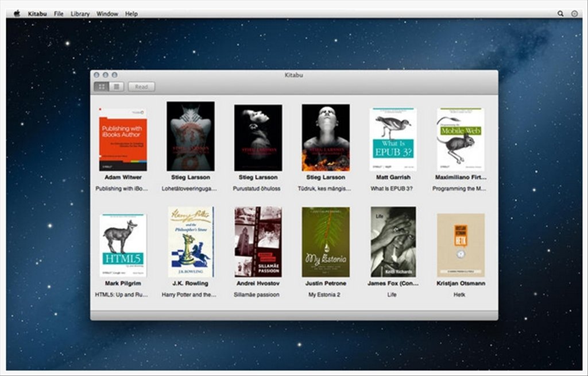Click the author name Maximiliano Firt...
588x376 pixels.
click(x=461, y=177)
